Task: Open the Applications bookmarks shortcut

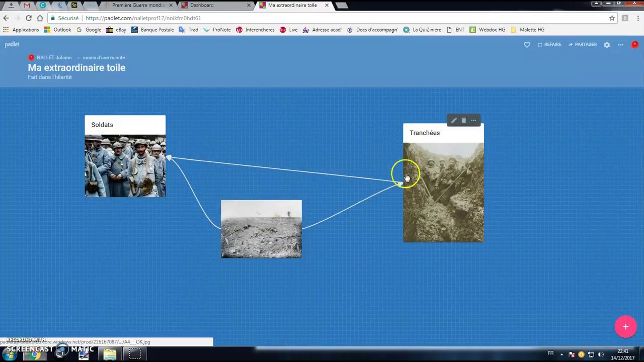Action: (x=21, y=30)
